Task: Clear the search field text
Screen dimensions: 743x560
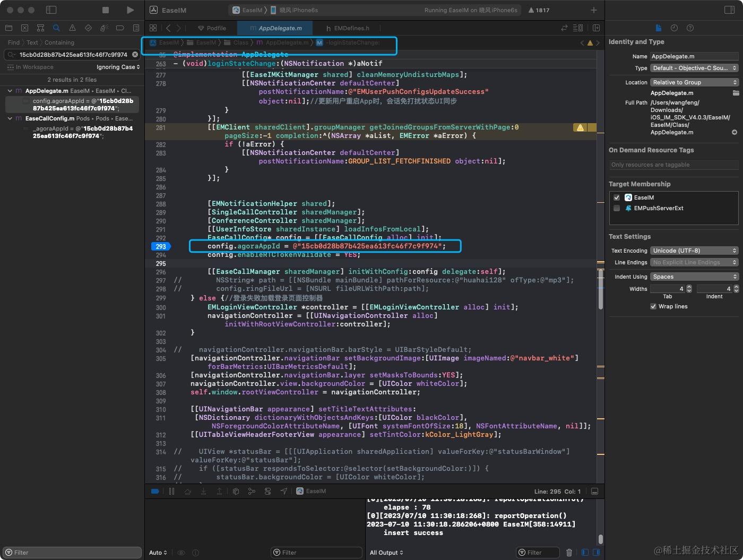Action: click(135, 54)
